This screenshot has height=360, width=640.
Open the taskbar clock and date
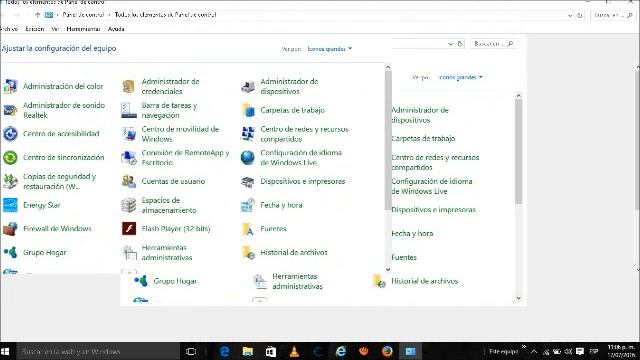(621, 351)
